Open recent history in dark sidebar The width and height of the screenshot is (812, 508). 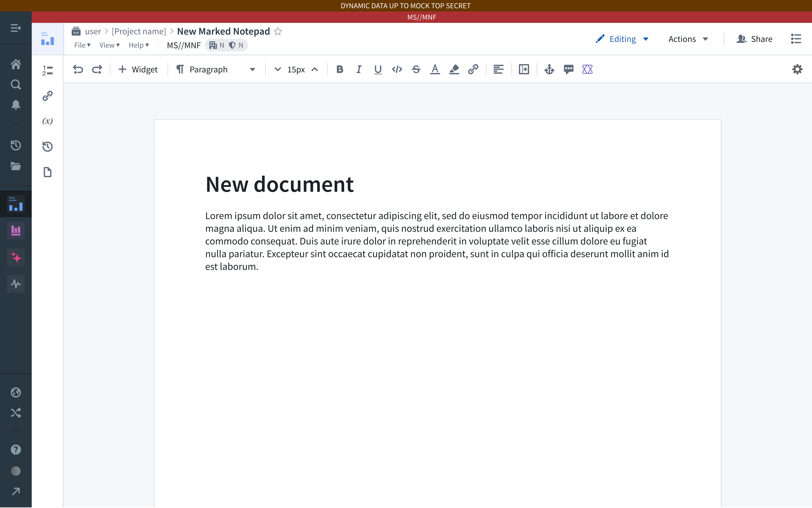(16, 145)
